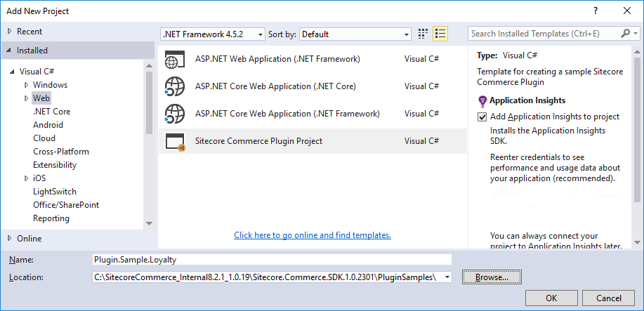Click Sitecore Commerce Plugin Project icon
Image resolution: width=644 pixels, height=311 pixels.
[176, 142]
